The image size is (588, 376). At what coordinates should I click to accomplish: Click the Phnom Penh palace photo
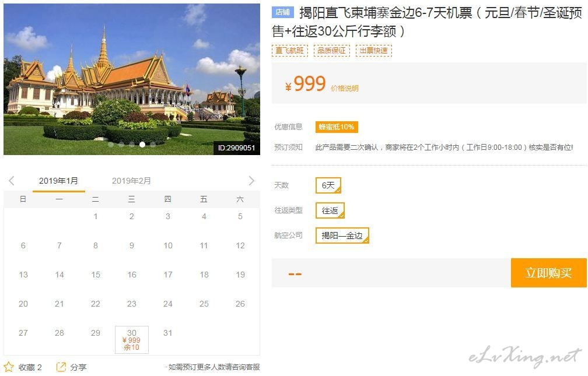pos(132,79)
